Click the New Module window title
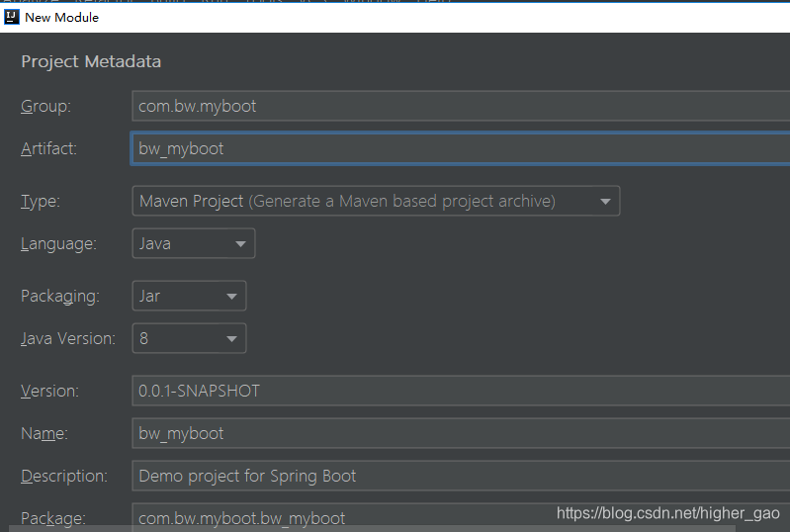 point(62,17)
